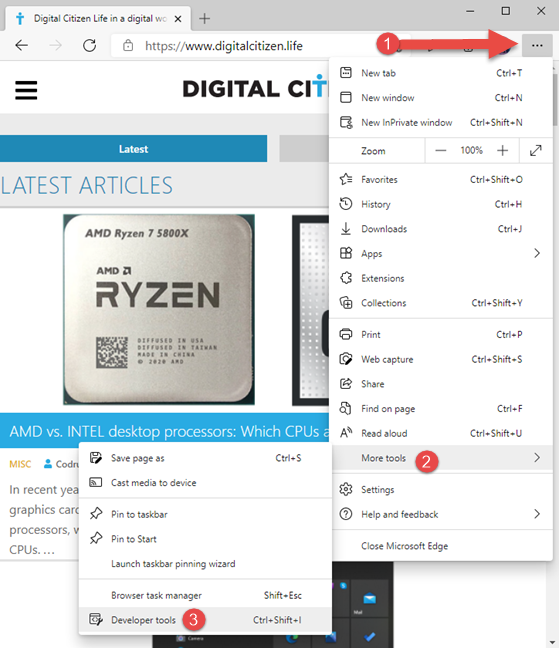Click the Digital Citizen site logo
This screenshot has width=559, height=648.
coord(255,88)
